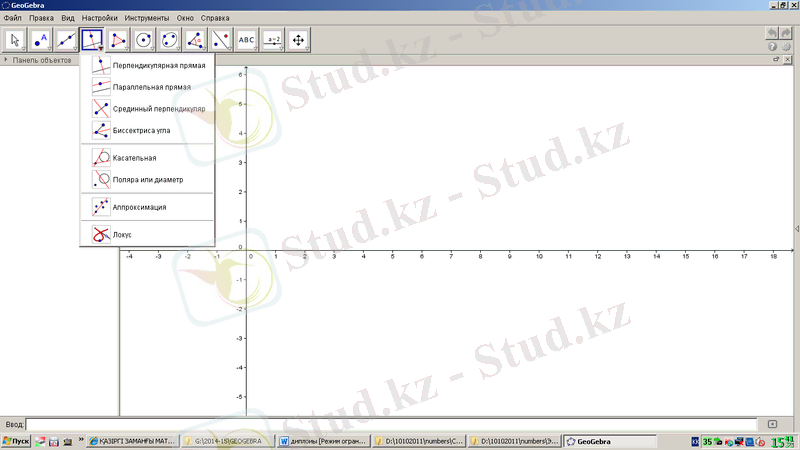Screen dimensions: 800x450
Task: Open the Окно menu
Action: click(x=185, y=18)
